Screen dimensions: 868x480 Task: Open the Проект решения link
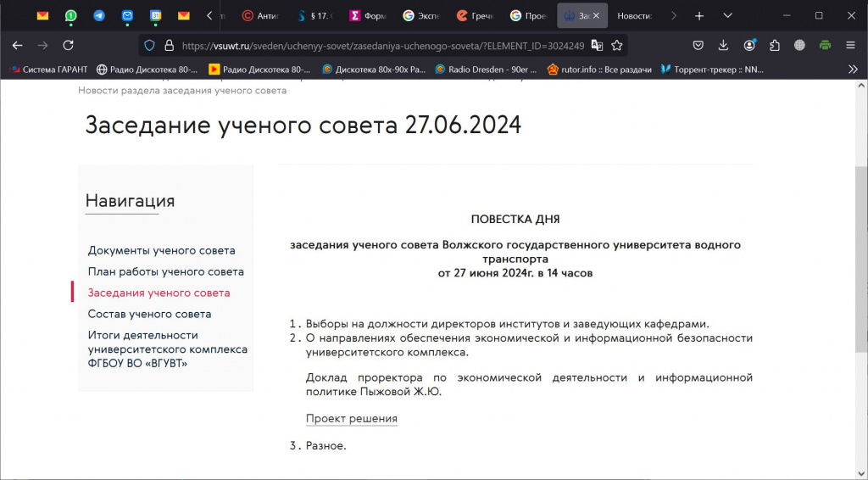[x=352, y=419]
